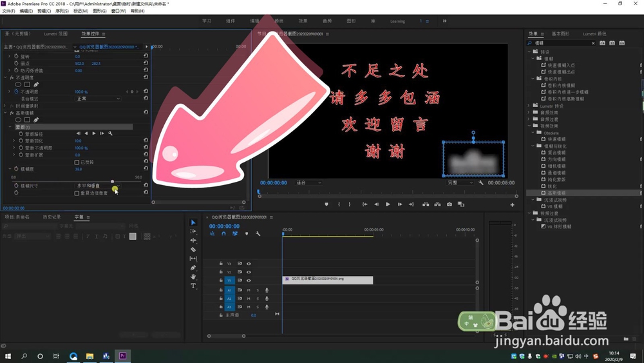Viewport: 644px width, 363px height.
Task: Select the Slip tool
Action: point(193,259)
